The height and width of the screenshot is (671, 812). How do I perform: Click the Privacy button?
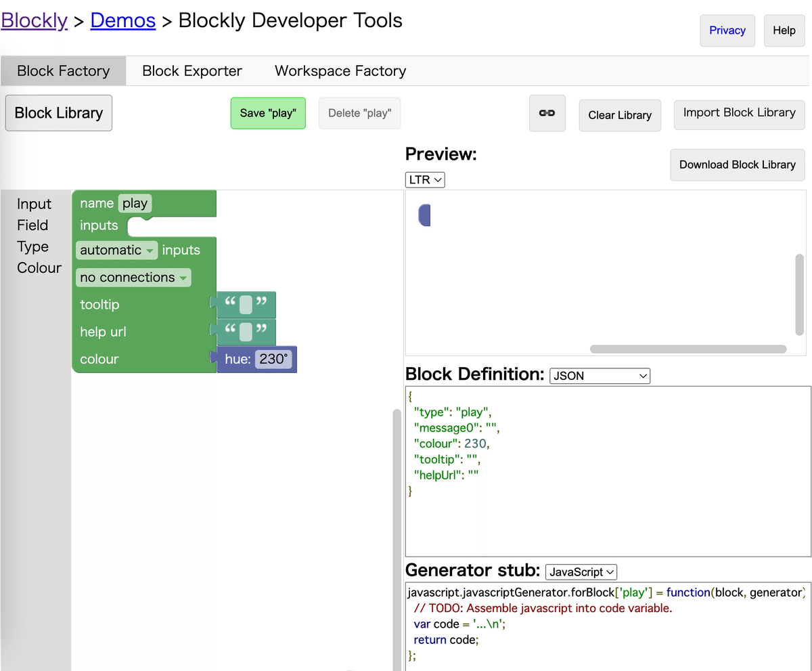coord(727,30)
